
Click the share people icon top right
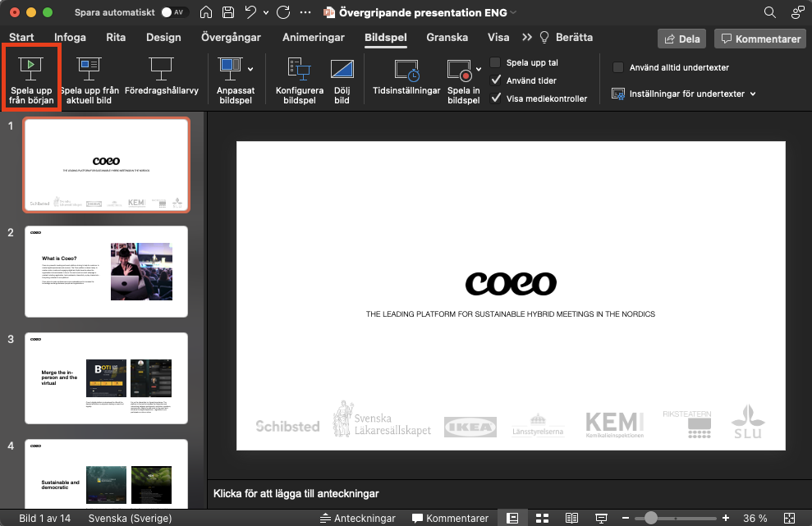(797, 12)
